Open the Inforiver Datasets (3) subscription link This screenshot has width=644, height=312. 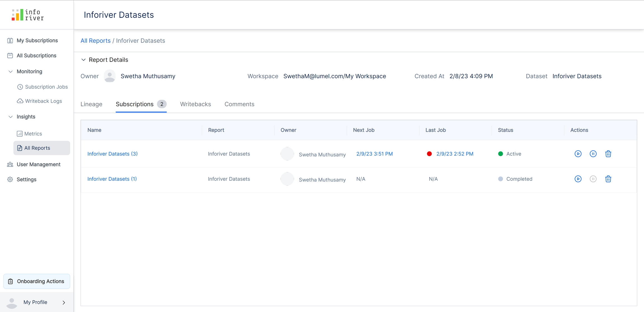[112, 154]
